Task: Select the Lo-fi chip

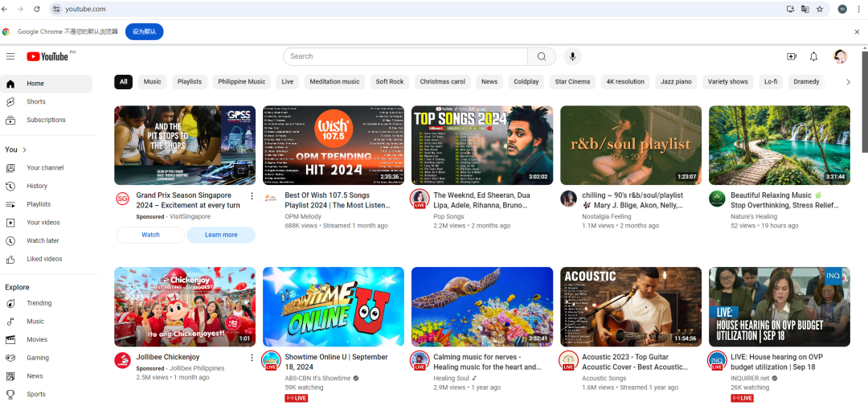Action: [x=771, y=82]
